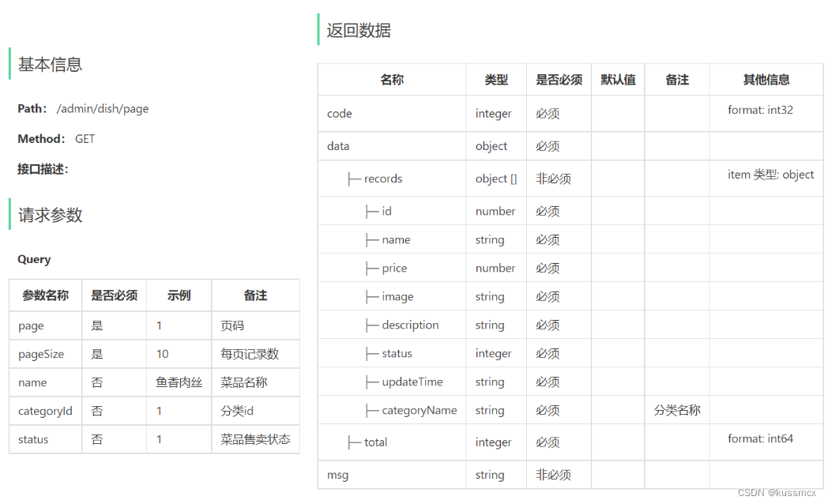Click the 接口描述 label
The width and height of the screenshot is (828, 504).
click(x=43, y=169)
